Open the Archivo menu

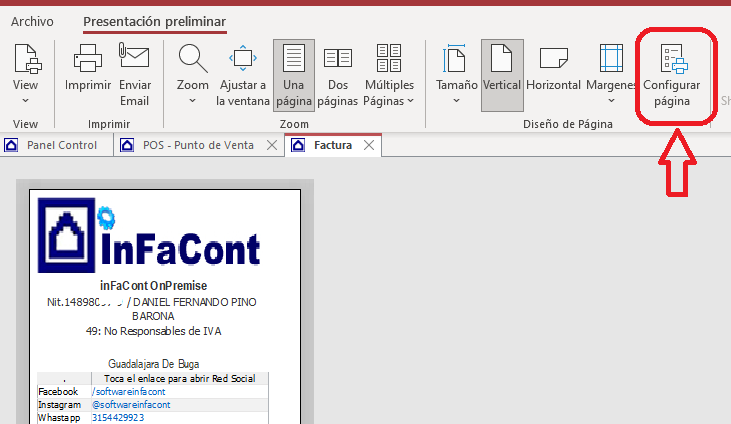(32, 21)
